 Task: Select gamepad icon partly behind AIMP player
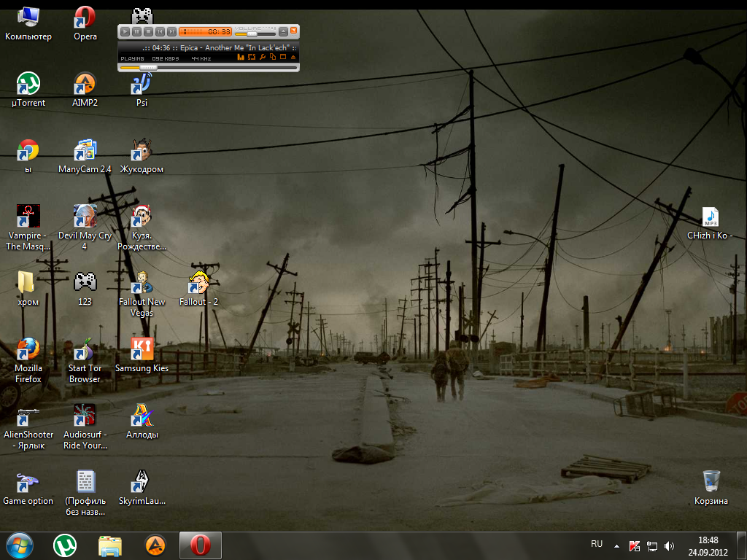click(x=142, y=16)
